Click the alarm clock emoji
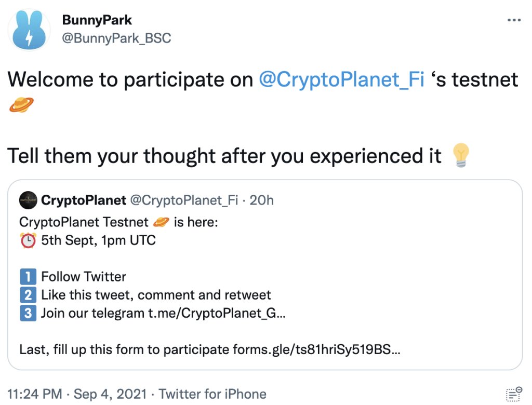The height and width of the screenshot is (405, 532). pos(28,240)
